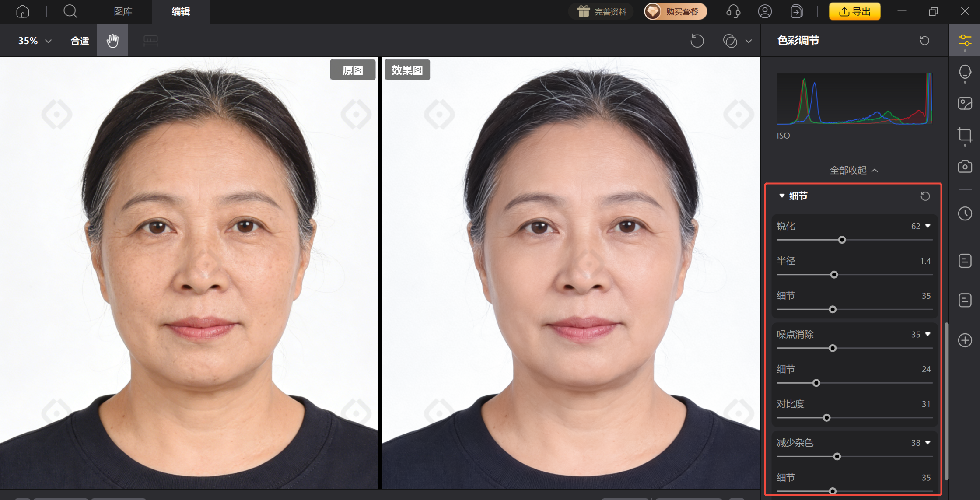Expand the 噪点消除 options arrow
Image resolution: width=980 pixels, height=500 pixels.
click(927, 334)
